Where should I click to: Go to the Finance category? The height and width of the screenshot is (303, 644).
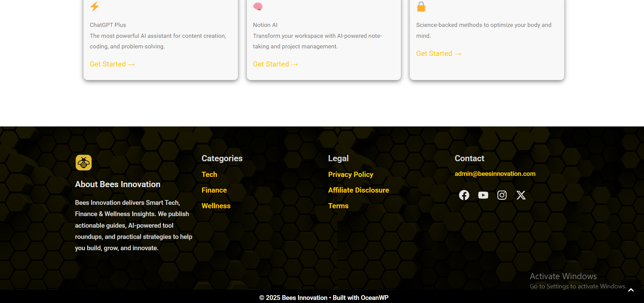[214, 190]
